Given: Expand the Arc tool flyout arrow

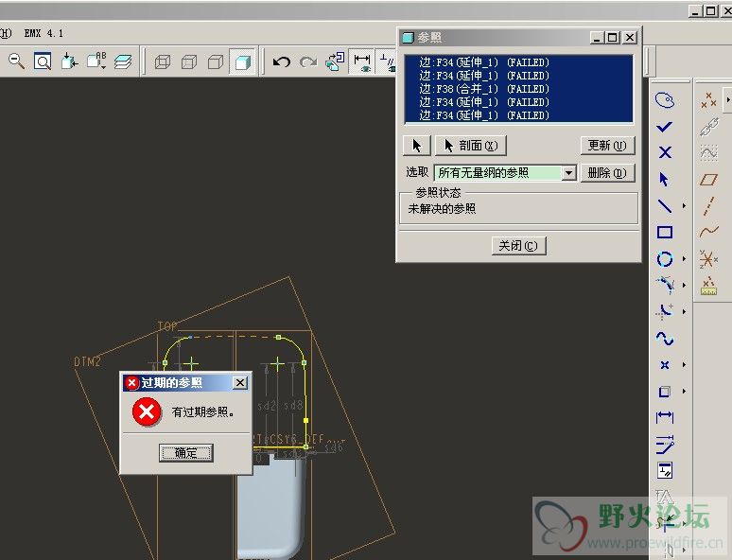Looking at the screenshot, I should 684,285.
